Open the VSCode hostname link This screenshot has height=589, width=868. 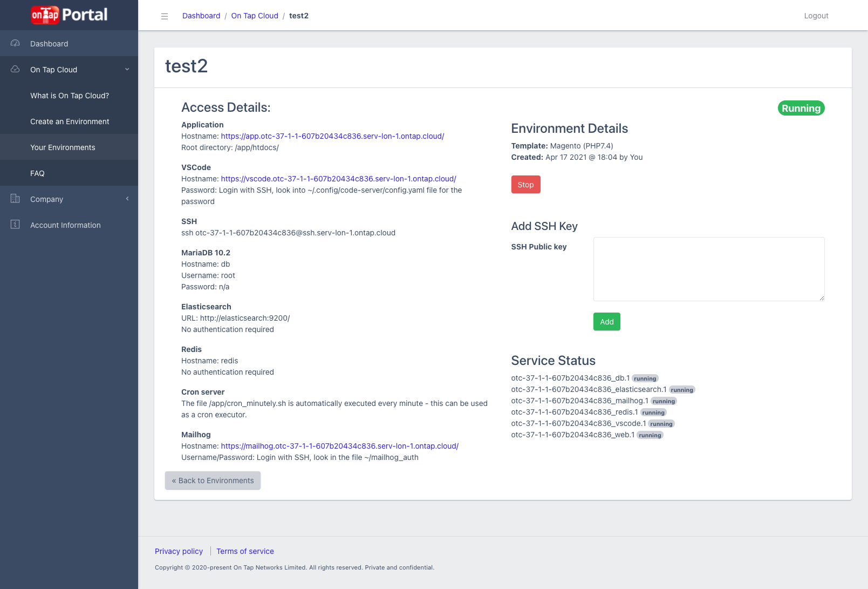tap(338, 179)
